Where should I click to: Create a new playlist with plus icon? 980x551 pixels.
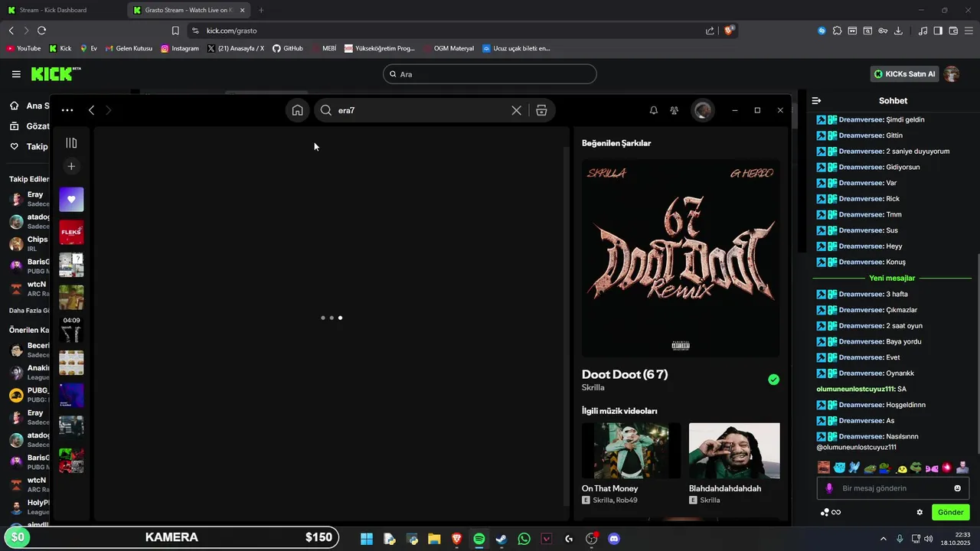71,166
